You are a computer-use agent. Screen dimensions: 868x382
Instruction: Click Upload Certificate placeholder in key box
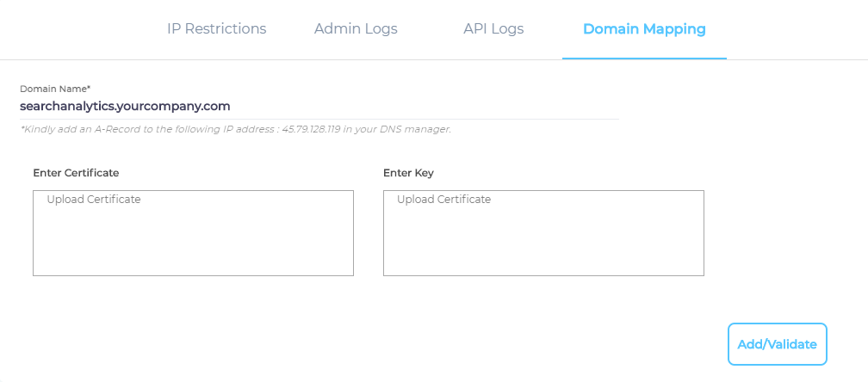point(443,200)
